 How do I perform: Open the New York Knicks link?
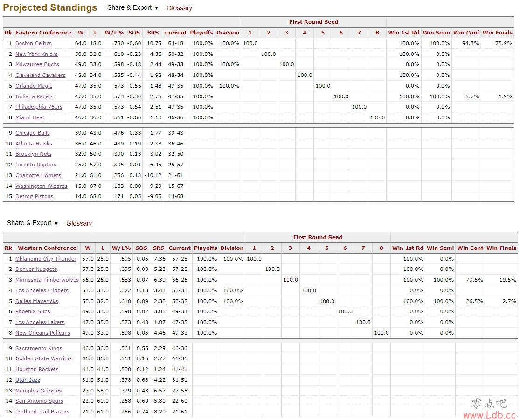[36, 54]
